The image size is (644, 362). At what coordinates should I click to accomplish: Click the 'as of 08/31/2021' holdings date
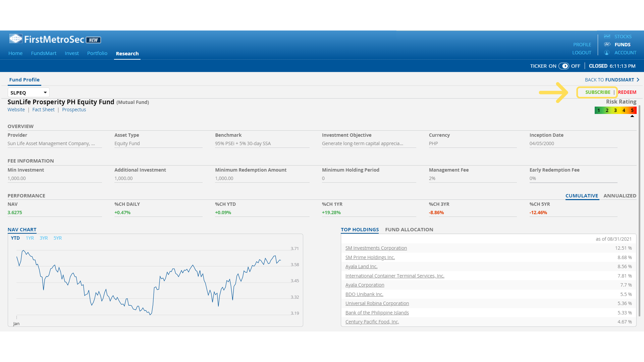(613, 239)
